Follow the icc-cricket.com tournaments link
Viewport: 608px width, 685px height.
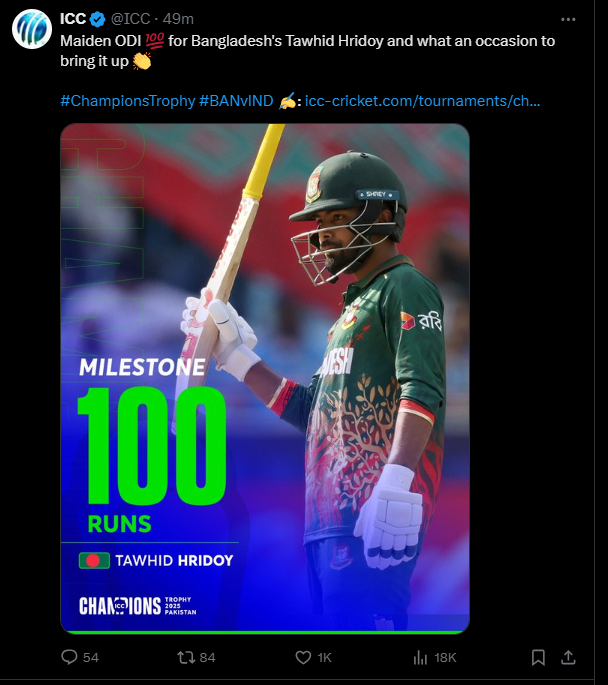422,101
